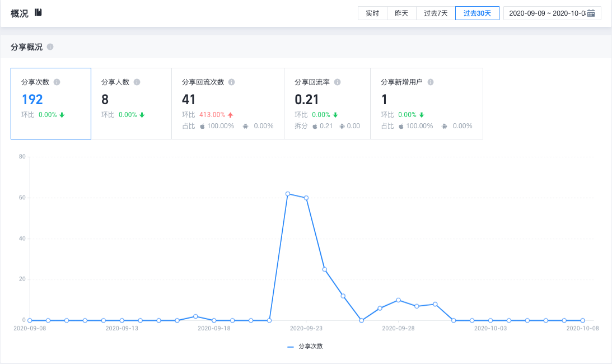612x364 pixels.
Task: Select the 分享回流次数 metric card
Action: tap(228, 104)
